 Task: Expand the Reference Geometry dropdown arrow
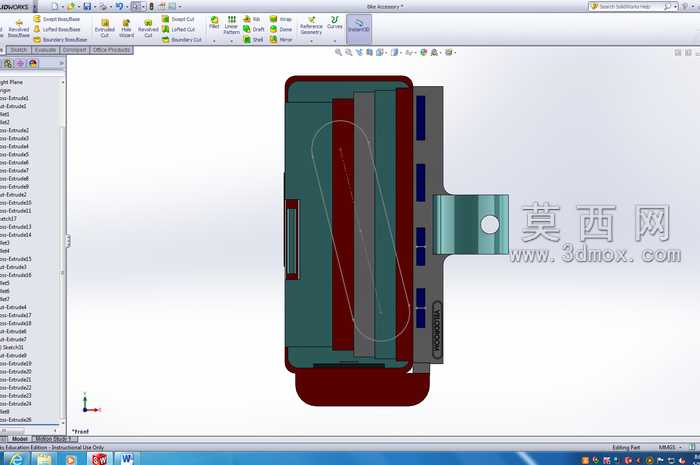click(x=311, y=41)
